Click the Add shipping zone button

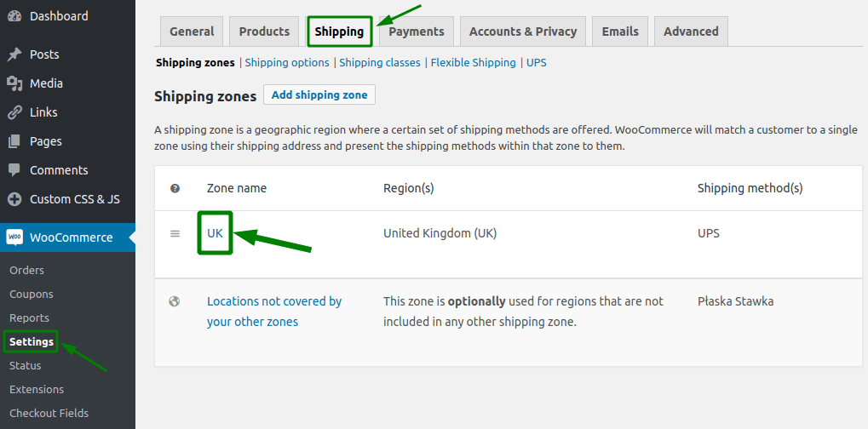click(319, 94)
